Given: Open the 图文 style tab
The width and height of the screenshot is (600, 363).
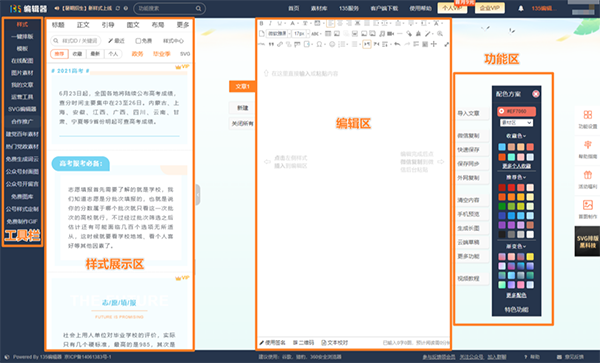Looking at the screenshot, I should tap(133, 25).
